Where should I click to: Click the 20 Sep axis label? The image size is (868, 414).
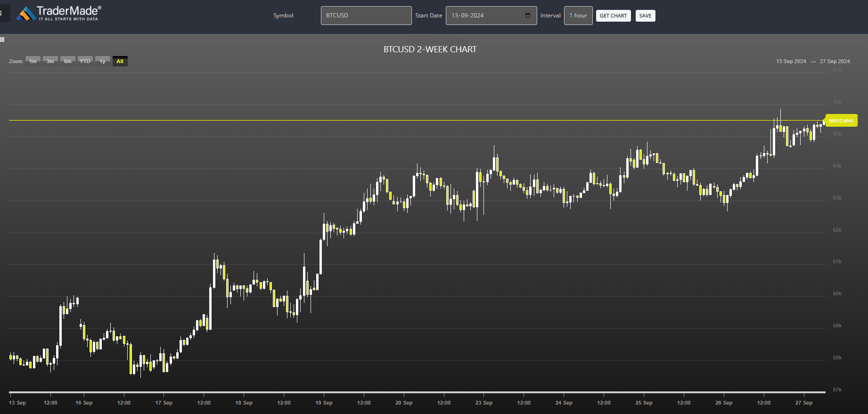[x=404, y=403]
